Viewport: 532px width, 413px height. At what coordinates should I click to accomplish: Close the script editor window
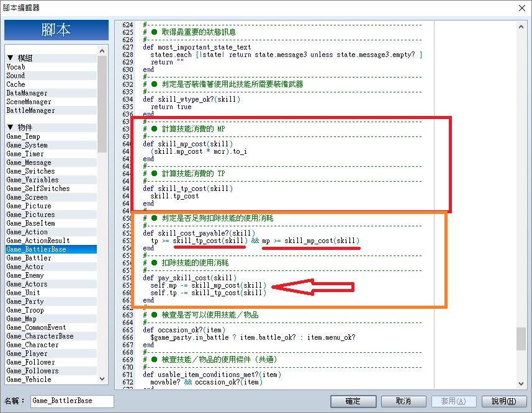click(522, 8)
